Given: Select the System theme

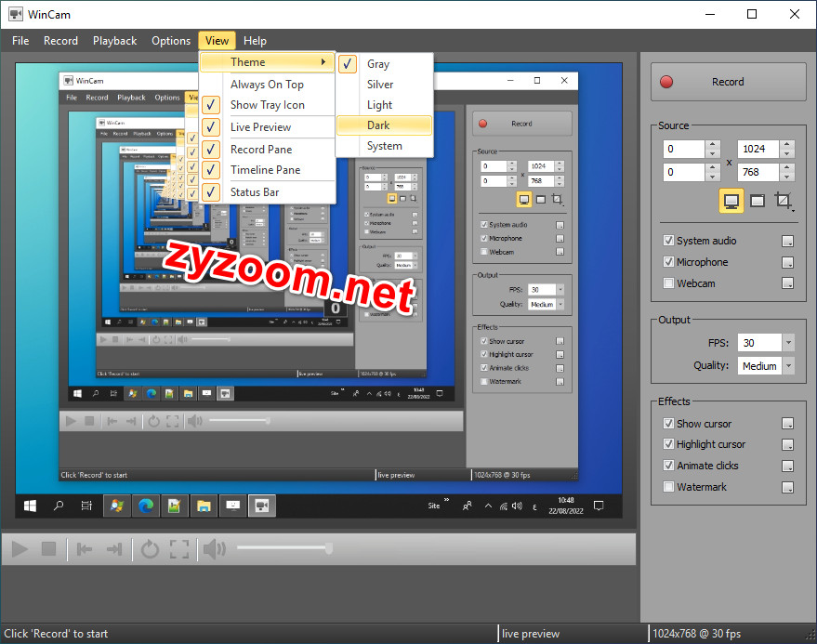Looking at the screenshot, I should click(x=385, y=146).
